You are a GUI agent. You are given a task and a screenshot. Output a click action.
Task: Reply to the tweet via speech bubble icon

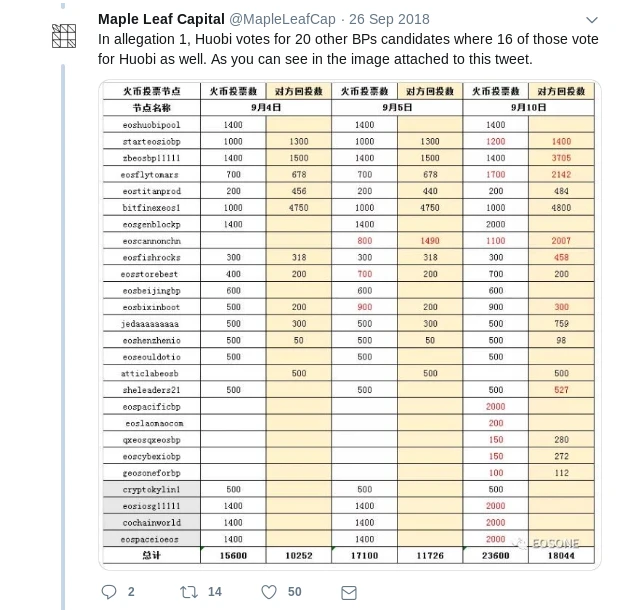point(110,592)
